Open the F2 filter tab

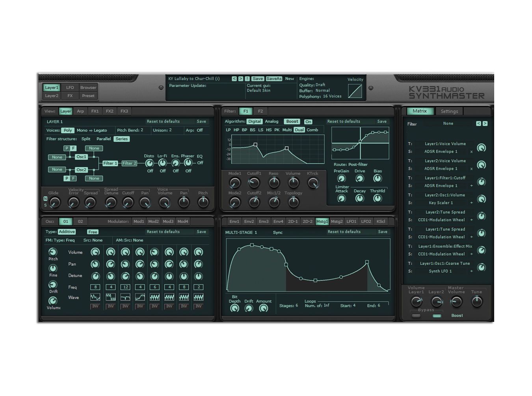tap(260, 111)
